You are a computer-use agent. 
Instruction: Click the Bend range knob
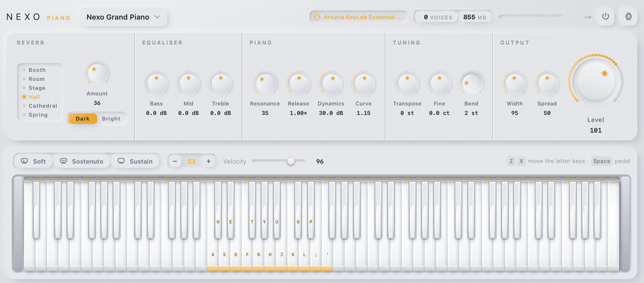point(471,83)
